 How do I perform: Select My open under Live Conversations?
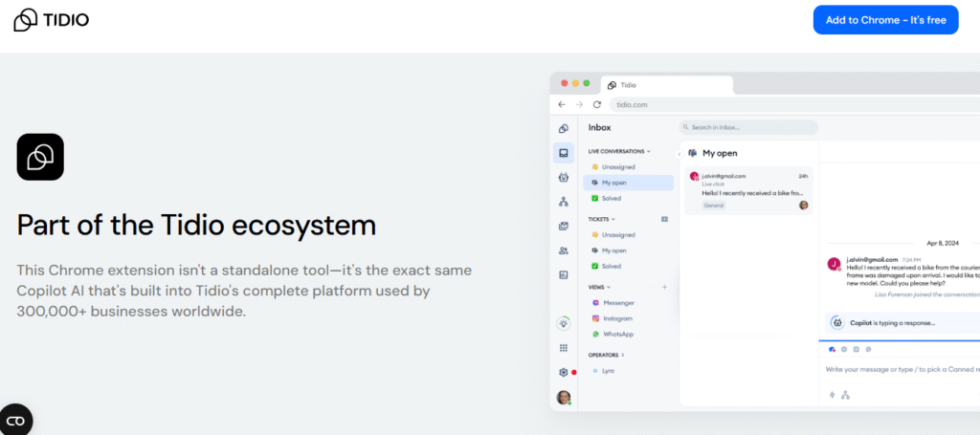click(613, 183)
